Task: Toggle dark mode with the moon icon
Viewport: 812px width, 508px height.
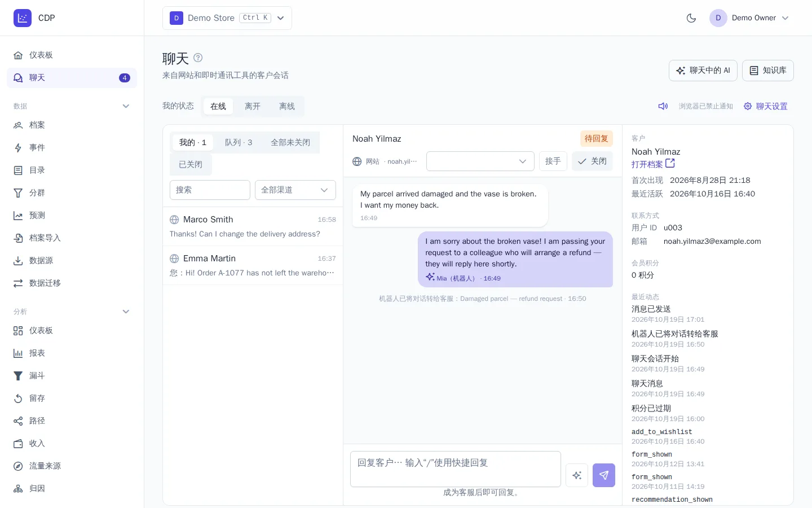Action: (691, 18)
